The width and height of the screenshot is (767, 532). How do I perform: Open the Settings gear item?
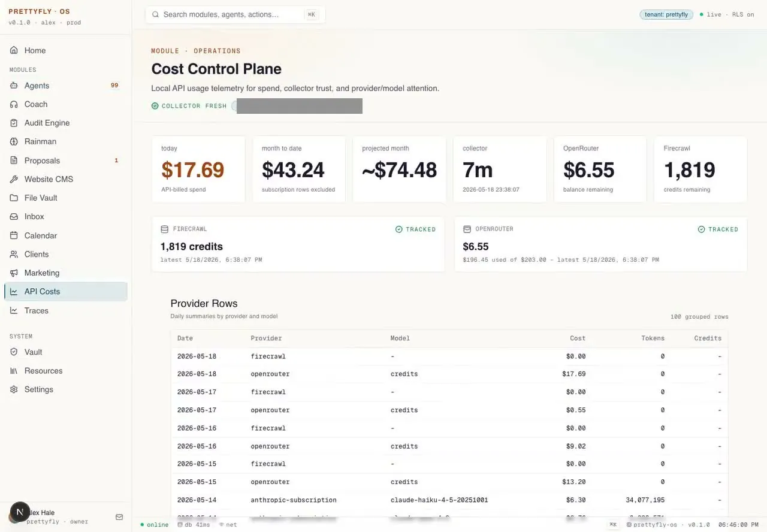[66, 389]
